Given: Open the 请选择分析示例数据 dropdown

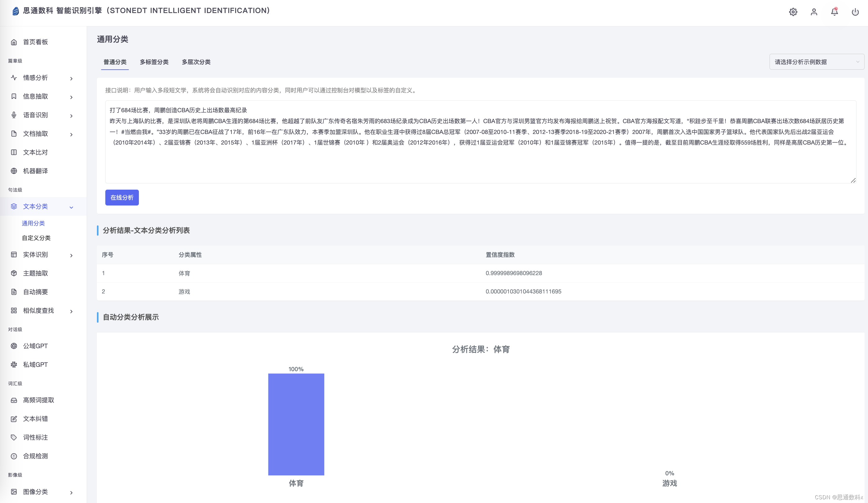Looking at the screenshot, I should click(816, 62).
